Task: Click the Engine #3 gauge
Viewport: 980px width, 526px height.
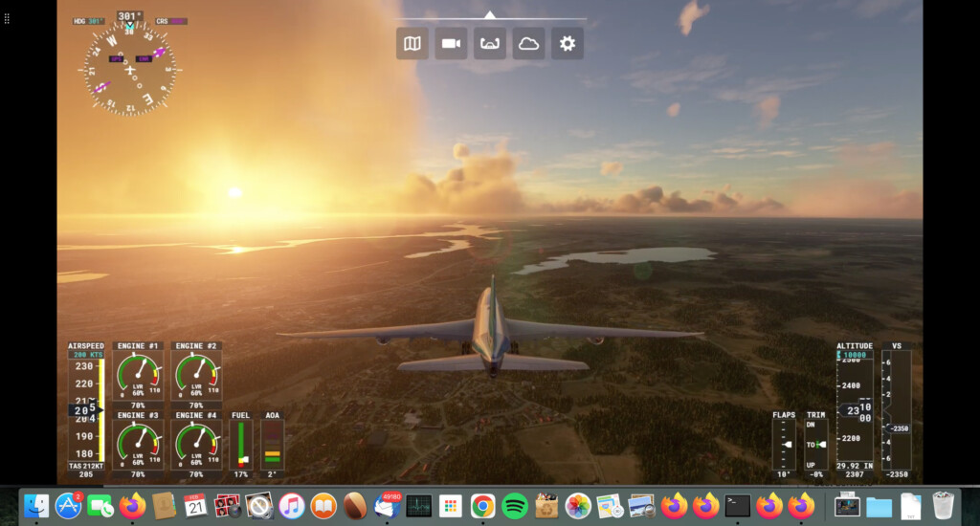Action: tap(138, 444)
